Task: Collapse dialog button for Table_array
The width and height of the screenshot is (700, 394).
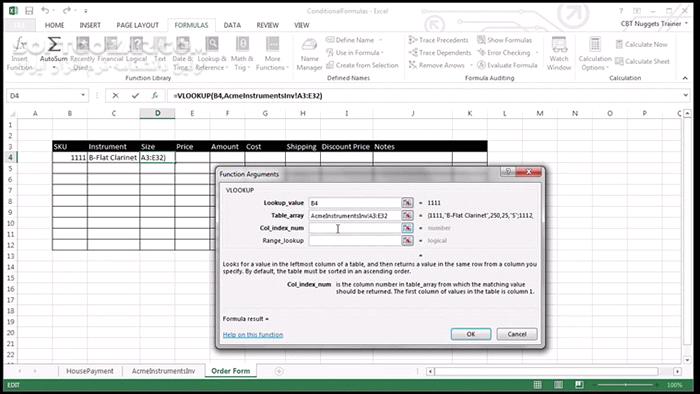Action: tap(407, 216)
